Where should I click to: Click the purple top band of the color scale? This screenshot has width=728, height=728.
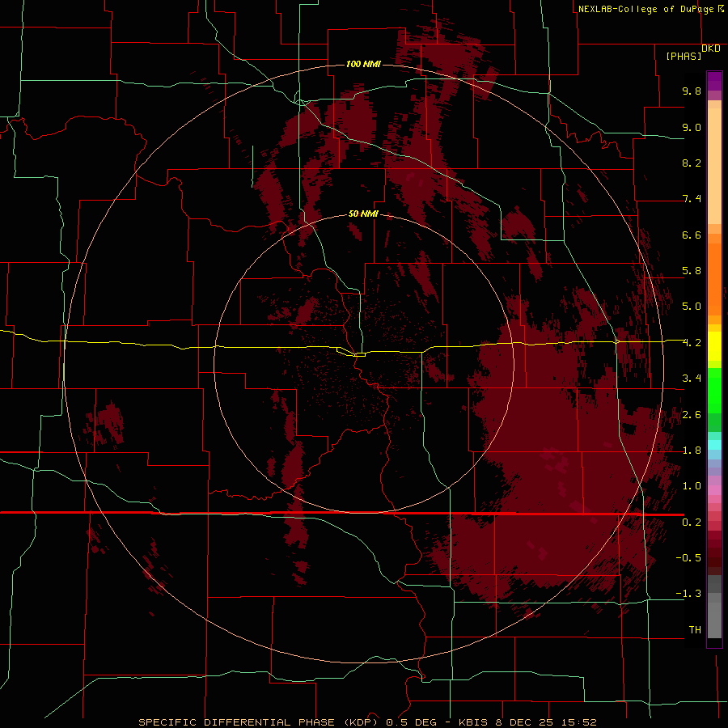pyautogui.click(x=714, y=81)
